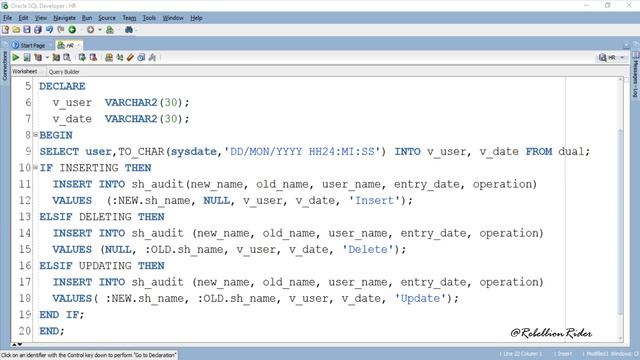Open the File menu

[7, 18]
